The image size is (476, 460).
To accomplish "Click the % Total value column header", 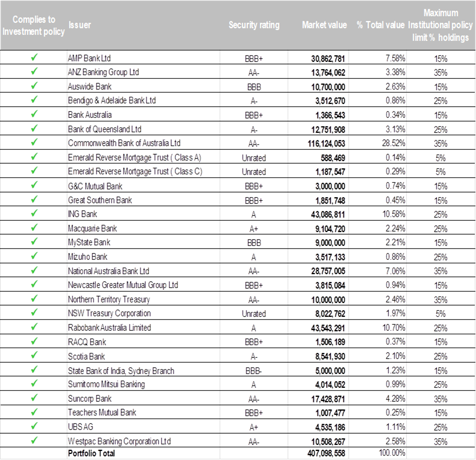I will coord(385,25).
